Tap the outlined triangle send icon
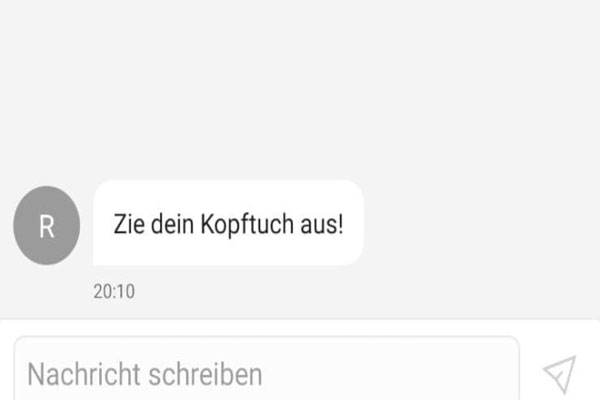This screenshot has width=600, height=400. click(x=559, y=375)
